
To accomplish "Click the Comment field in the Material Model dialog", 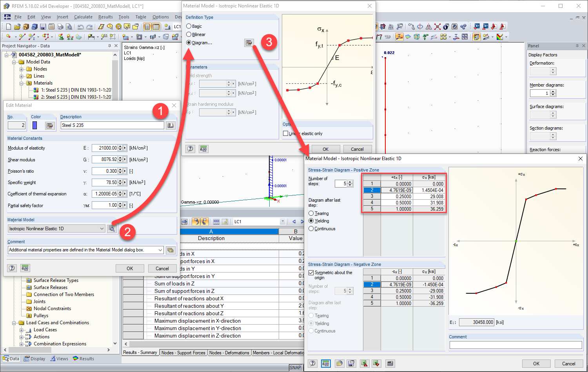I will [515, 346].
